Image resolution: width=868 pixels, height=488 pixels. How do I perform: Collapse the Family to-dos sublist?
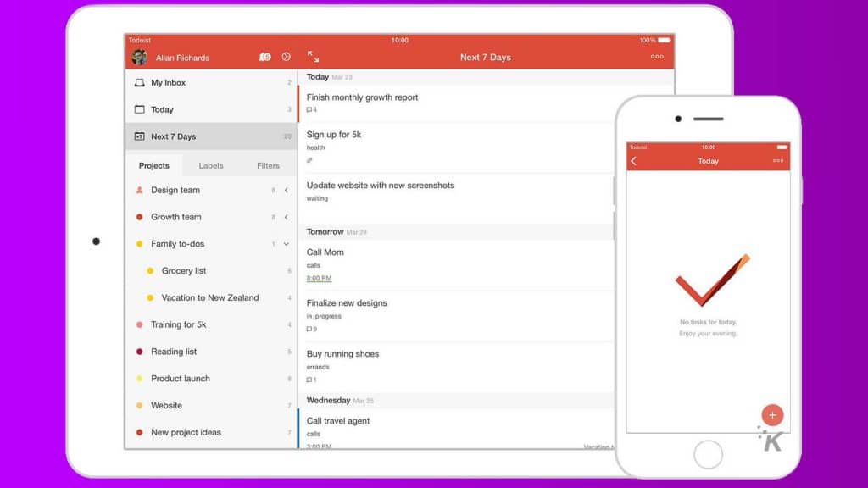[x=287, y=243]
